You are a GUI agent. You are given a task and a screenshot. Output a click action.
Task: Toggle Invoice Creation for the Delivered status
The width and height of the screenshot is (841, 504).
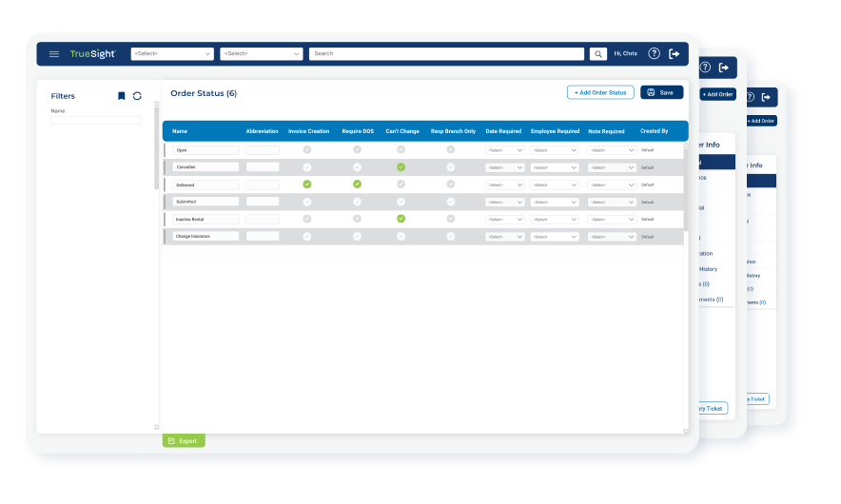pos(307,184)
